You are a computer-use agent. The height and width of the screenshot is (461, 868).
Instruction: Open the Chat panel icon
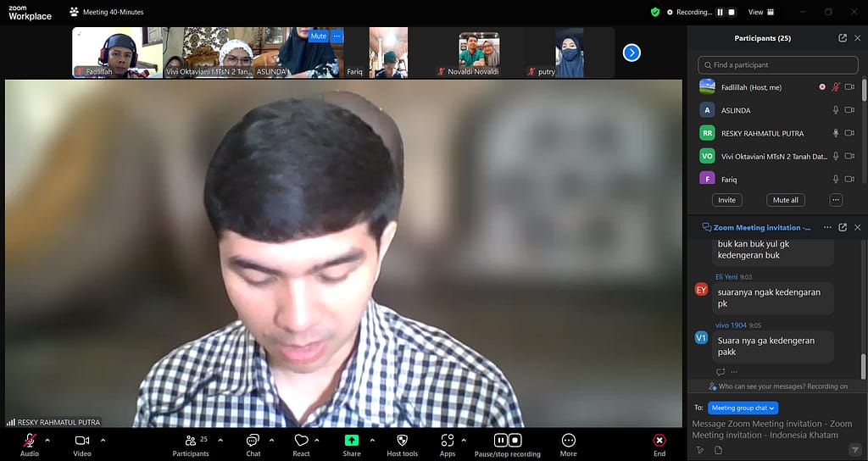[x=253, y=441]
